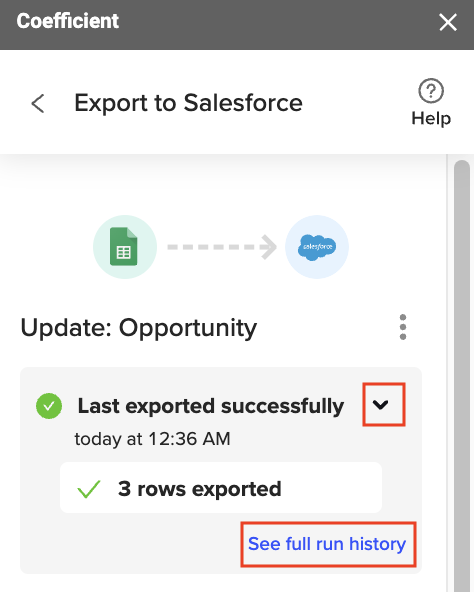Go back using the left arrow icon

coord(38,103)
